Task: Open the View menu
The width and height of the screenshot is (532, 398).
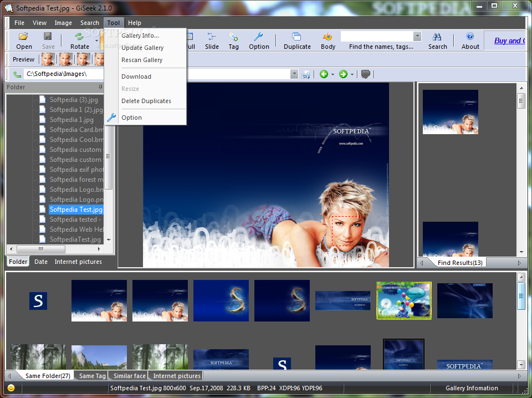Action: pyautogui.click(x=39, y=23)
